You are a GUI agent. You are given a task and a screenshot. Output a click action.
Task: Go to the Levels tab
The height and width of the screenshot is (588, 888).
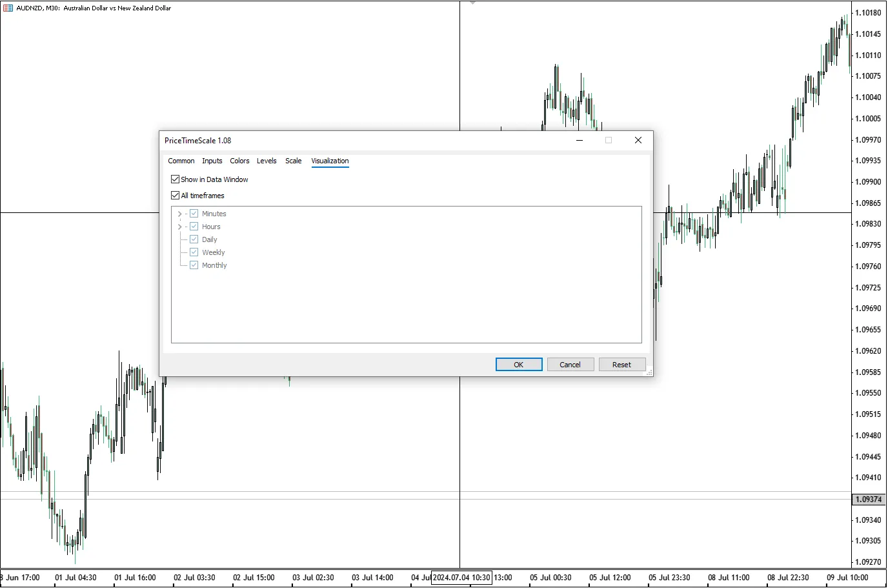tap(267, 161)
